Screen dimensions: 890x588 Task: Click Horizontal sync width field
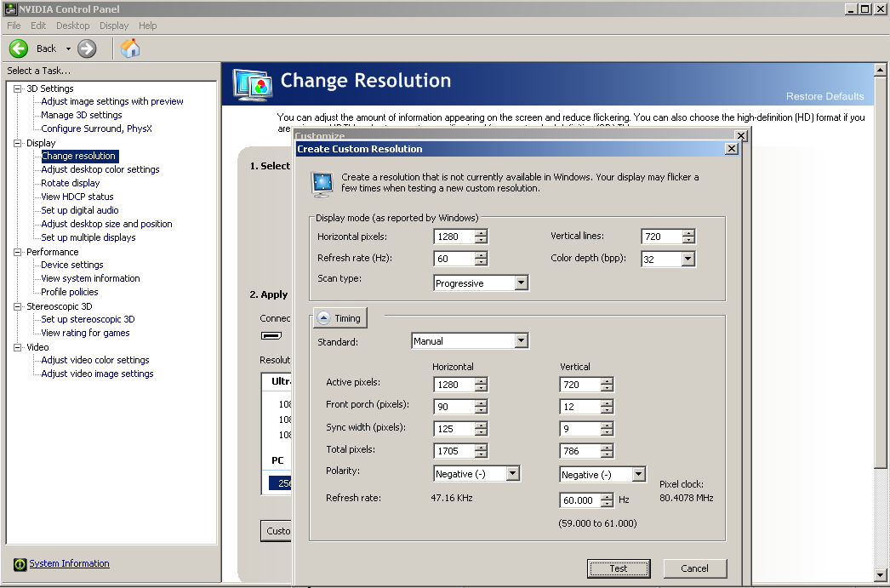tap(454, 429)
